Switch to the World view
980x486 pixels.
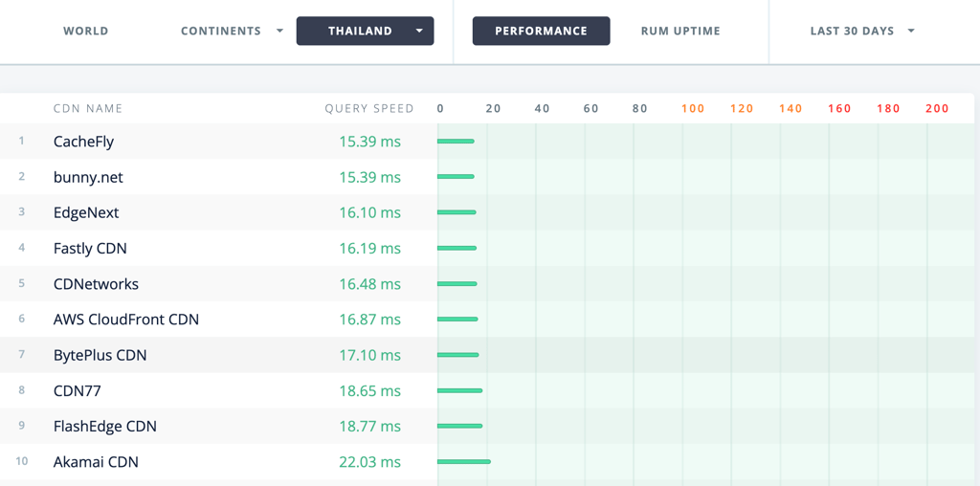85,32
